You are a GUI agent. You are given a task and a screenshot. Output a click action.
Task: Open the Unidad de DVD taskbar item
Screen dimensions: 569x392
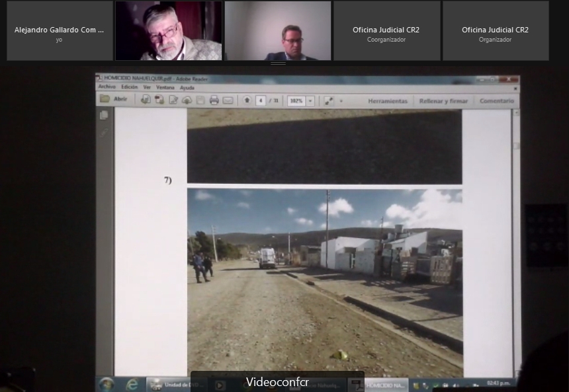tap(178, 384)
